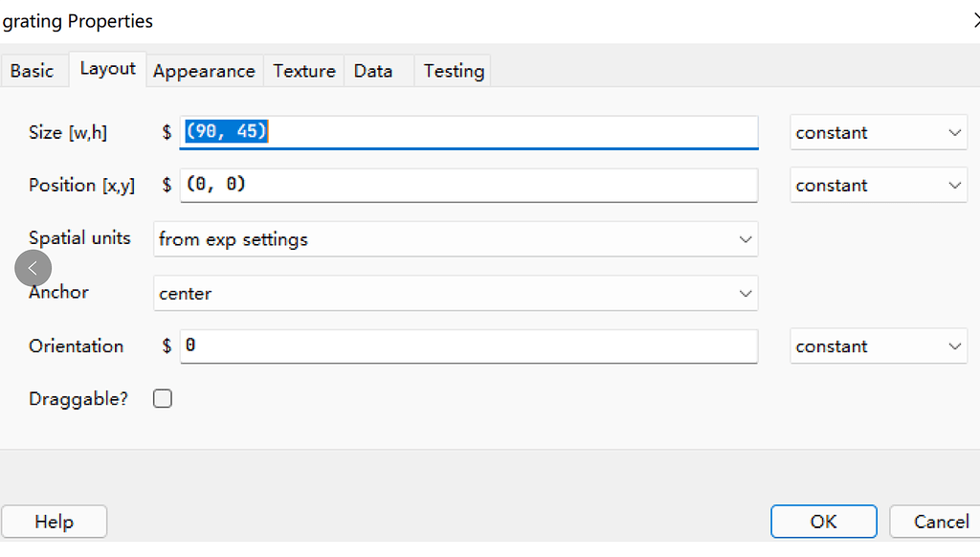Open the constant dropdown beside Position field
980x557 pixels.
click(877, 185)
